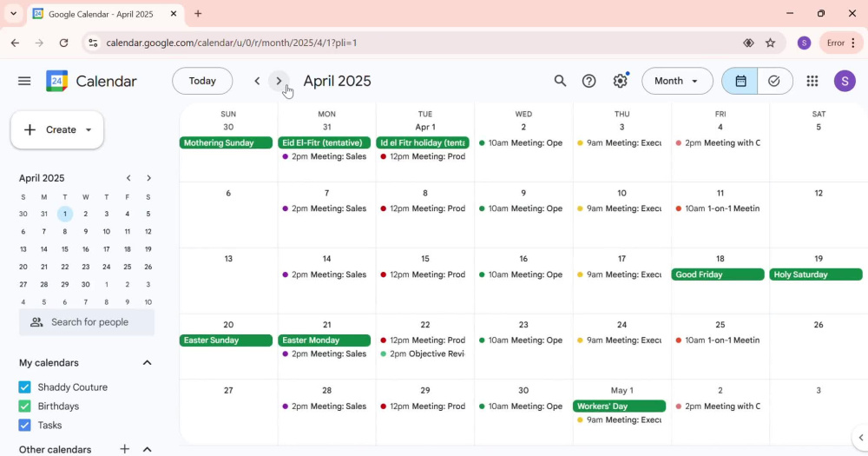Select day 15 in the mini calendar
868x456 pixels.
coord(65,249)
